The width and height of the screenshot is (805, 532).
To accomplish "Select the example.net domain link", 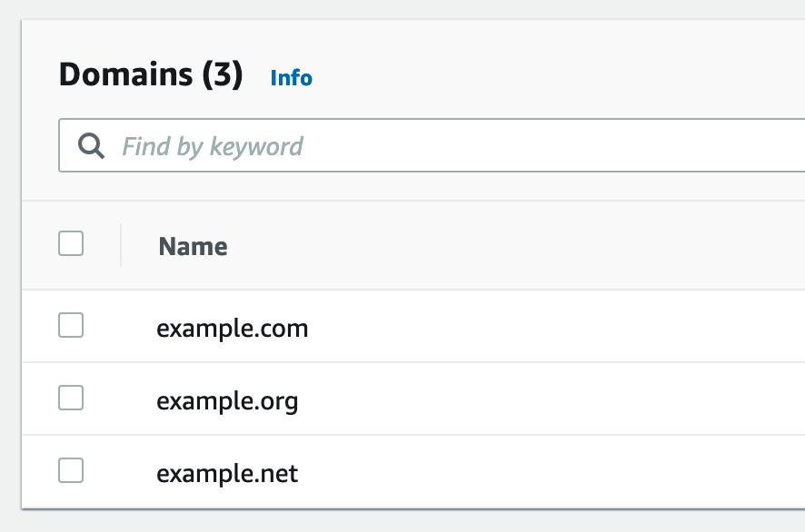I will point(226,473).
